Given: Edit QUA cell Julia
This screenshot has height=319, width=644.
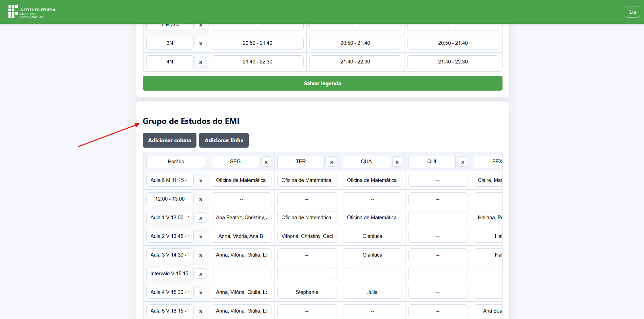Looking at the screenshot, I should click(373, 292).
